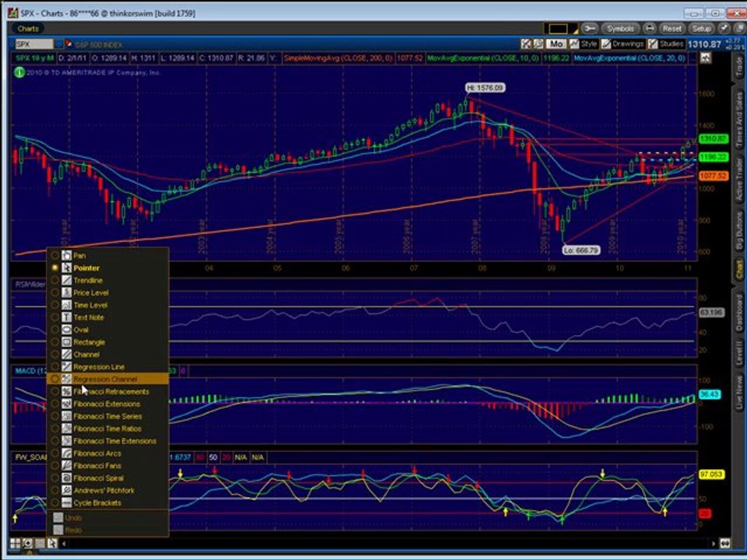Click the active pointer tool icon at bottom left
The width and height of the screenshot is (747, 560).
click(52, 544)
